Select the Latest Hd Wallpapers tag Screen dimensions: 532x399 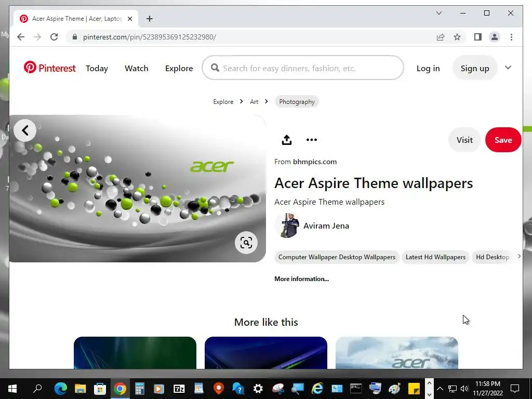[x=435, y=257]
